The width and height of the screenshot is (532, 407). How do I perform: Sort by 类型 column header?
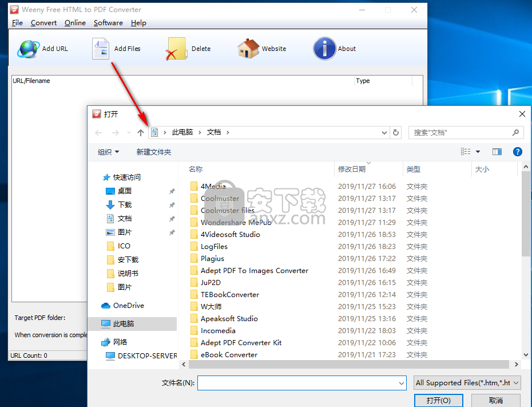pos(413,169)
